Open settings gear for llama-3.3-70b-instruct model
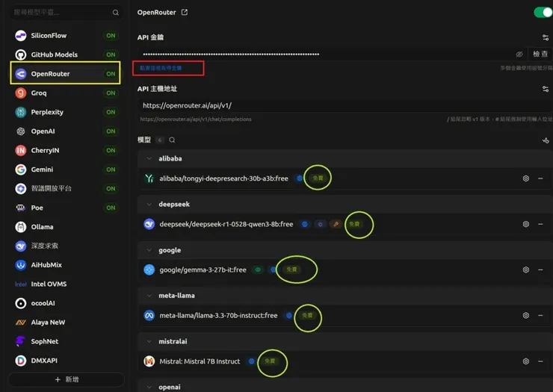 [x=526, y=316]
